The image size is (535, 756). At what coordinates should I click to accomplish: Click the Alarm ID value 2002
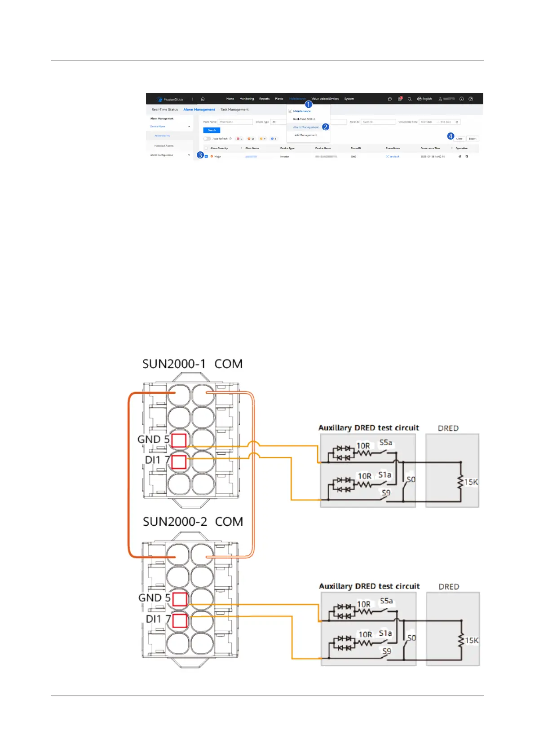[354, 157]
